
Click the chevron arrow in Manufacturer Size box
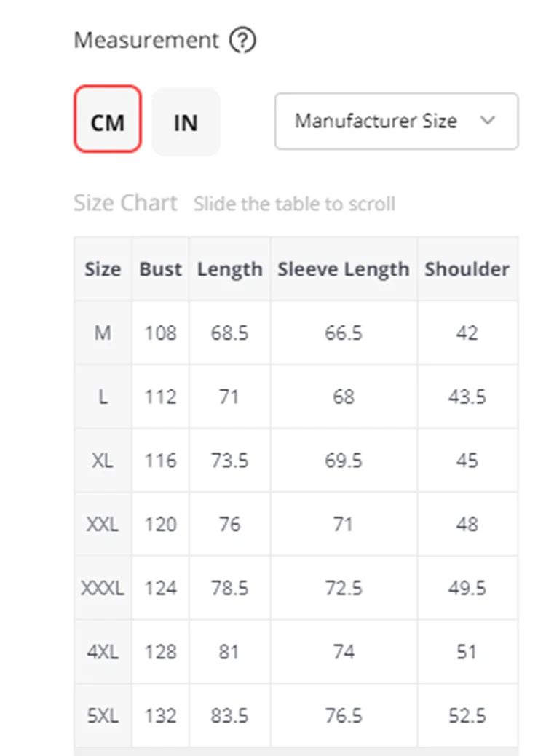click(x=488, y=121)
